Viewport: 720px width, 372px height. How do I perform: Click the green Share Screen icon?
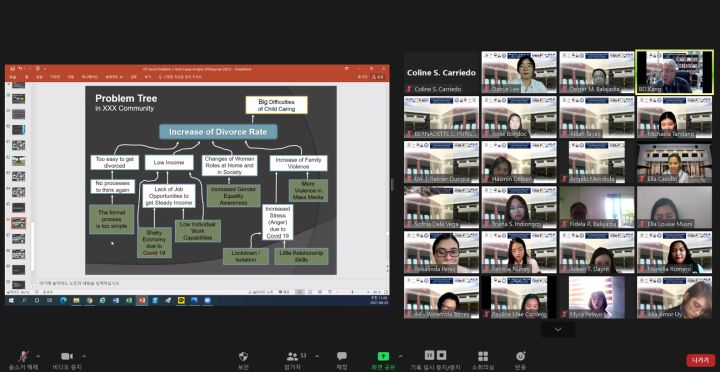[x=383, y=356]
